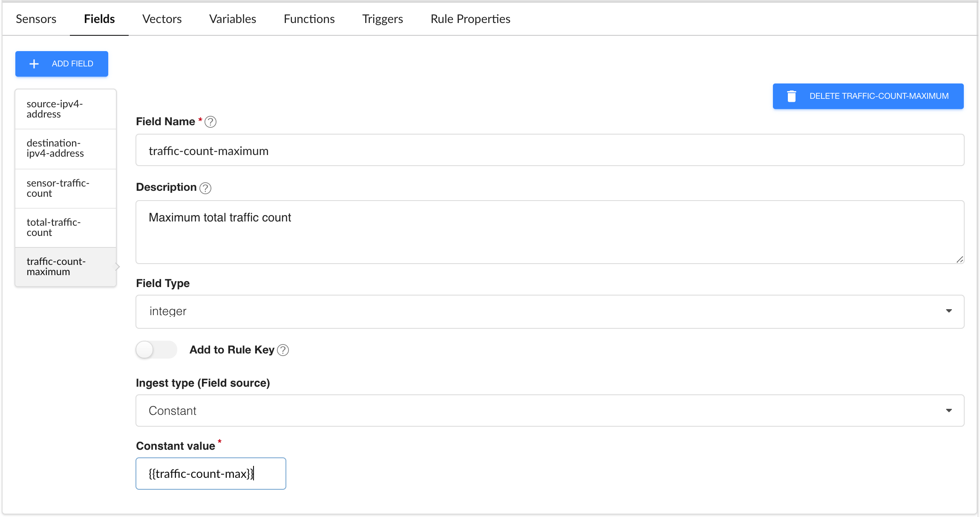Click the Description help question mark

click(x=205, y=188)
